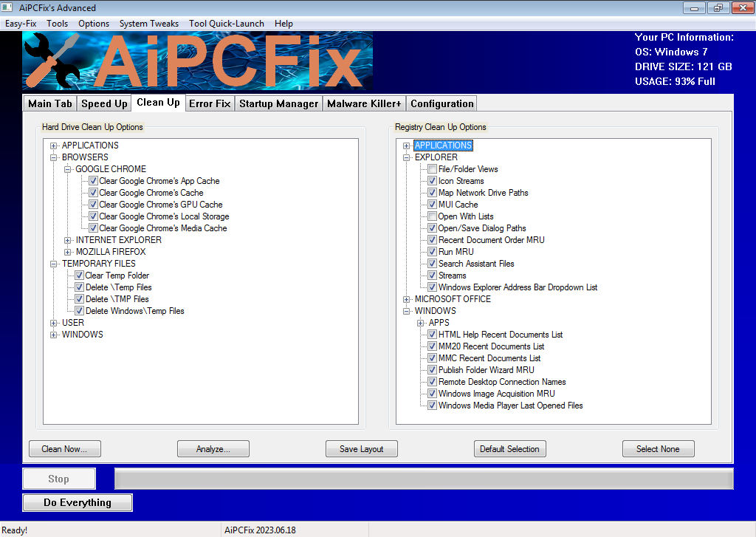Open the Help menu
The width and height of the screenshot is (756, 537).
pyautogui.click(x=283, y=23)
